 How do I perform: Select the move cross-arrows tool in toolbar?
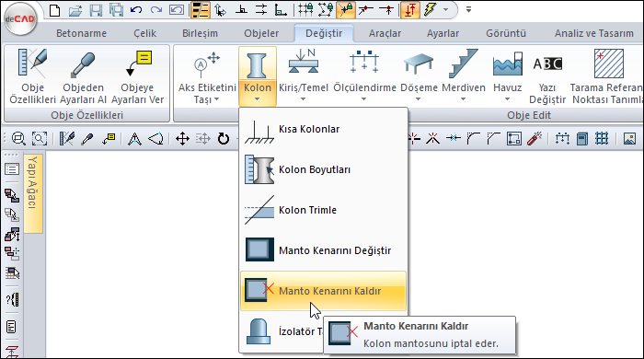point(182,139)
